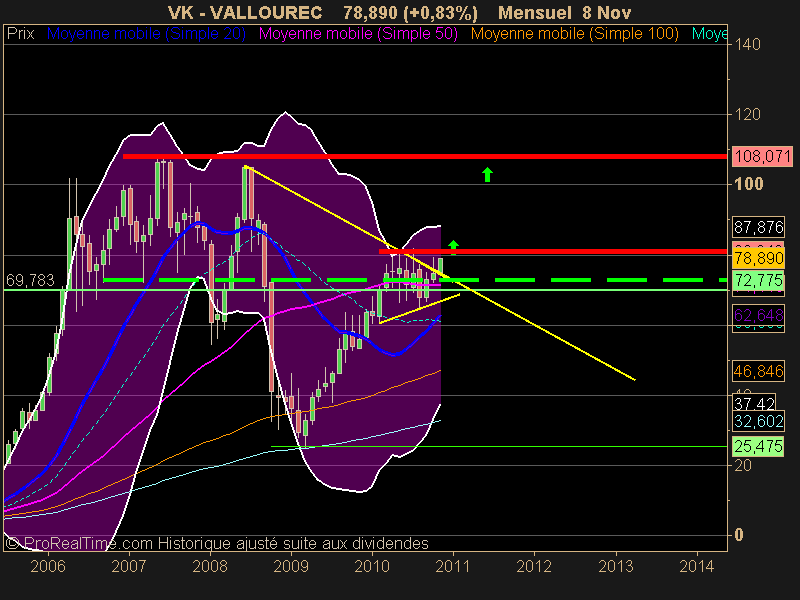Click the 'Prix' legend label
This screenshot has width=800, height=600.
[20, 34]
